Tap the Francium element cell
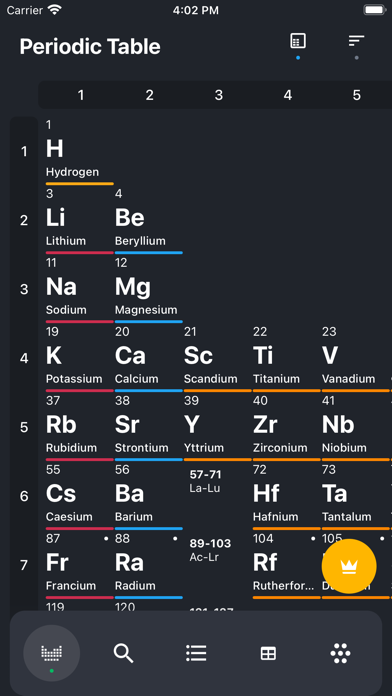Screen dimensions: 392x696 79,565
